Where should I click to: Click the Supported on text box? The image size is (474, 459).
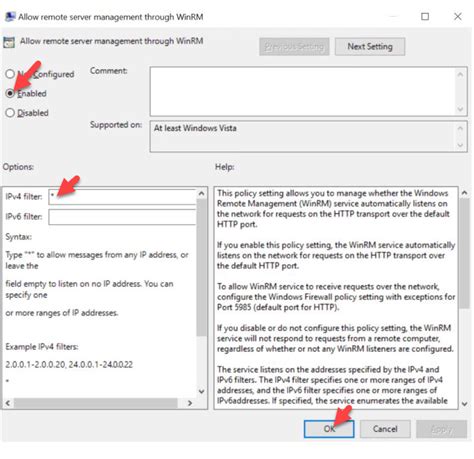(303, 136)
